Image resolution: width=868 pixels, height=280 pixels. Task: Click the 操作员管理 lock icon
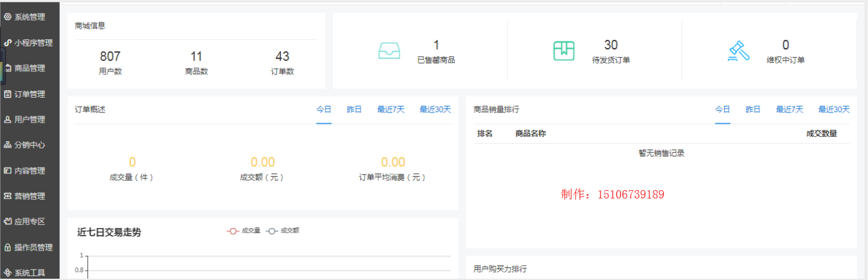point(8,247)
